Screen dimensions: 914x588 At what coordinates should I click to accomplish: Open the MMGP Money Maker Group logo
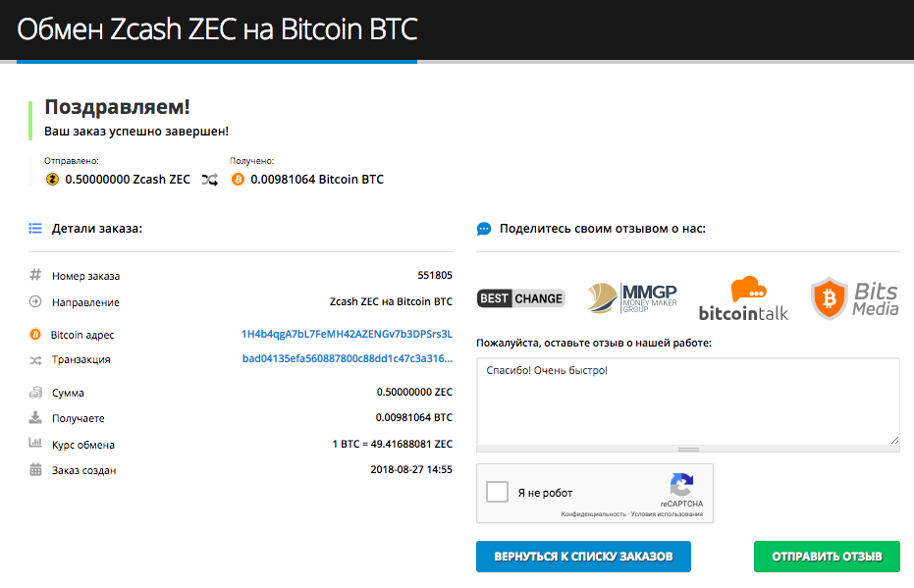click(x=632, y=297)
